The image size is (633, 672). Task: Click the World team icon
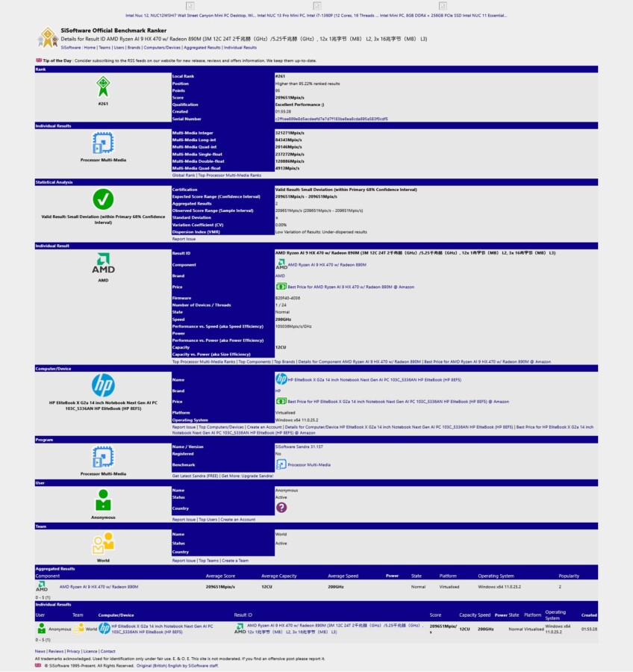103,544
